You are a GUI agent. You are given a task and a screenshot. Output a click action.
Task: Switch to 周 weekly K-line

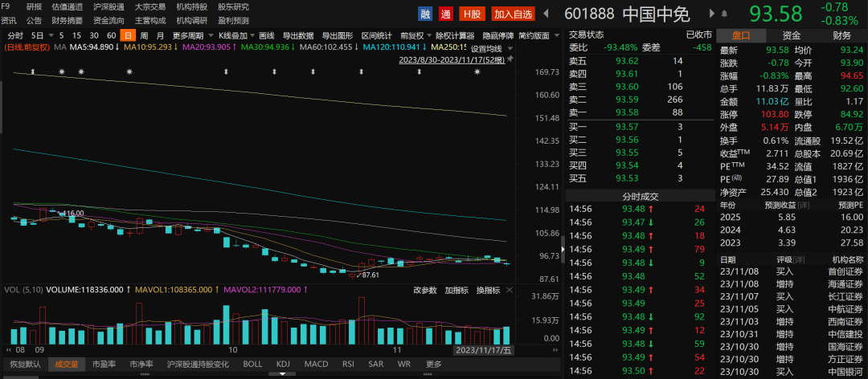click(x=144, y=36)
